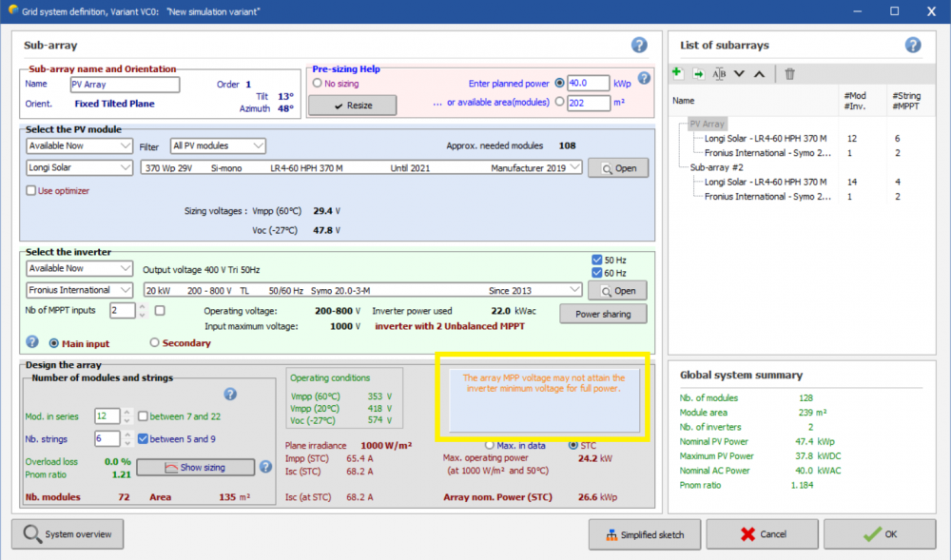Expand the All PV modules filter dropdown

[x=218, y=145]
